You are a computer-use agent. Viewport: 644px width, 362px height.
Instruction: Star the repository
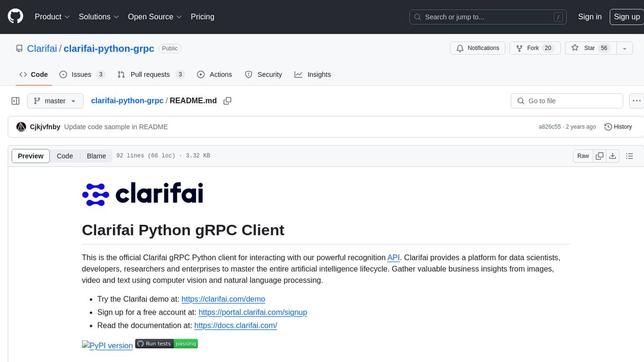[x=590, y=48]
